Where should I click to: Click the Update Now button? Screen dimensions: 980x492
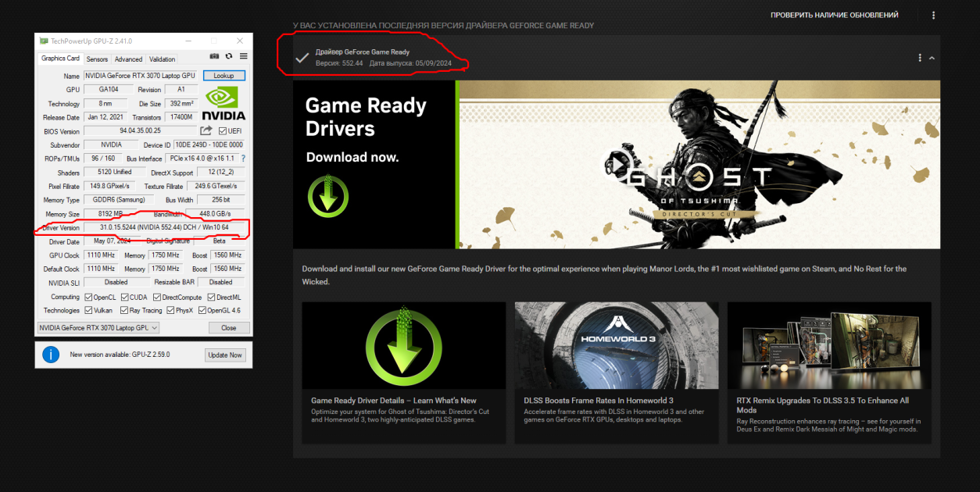click(x=224, y=355)
